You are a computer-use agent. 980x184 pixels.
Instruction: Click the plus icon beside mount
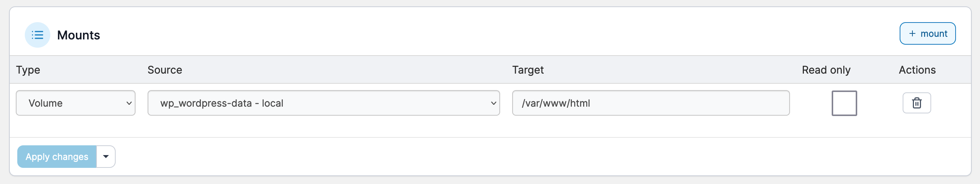point(912,33)
